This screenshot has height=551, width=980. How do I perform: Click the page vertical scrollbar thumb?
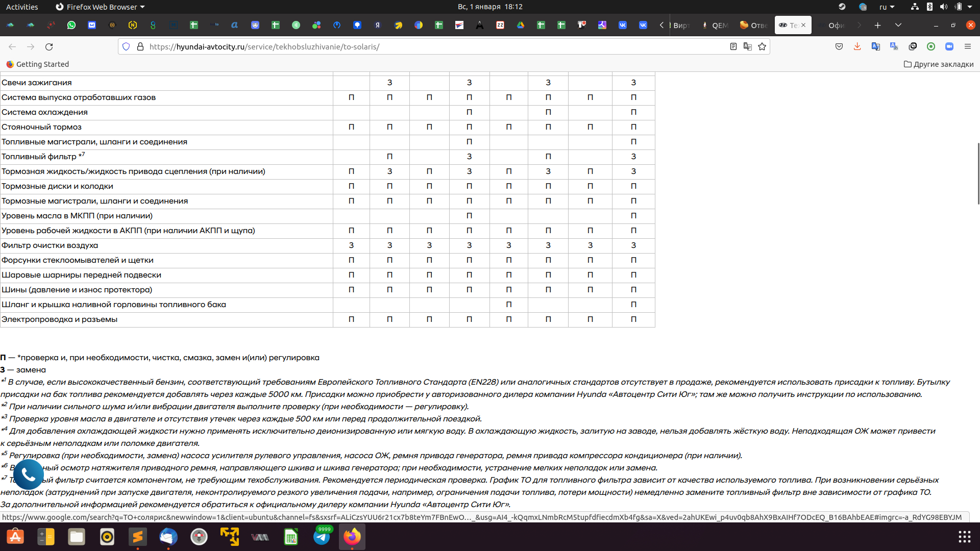pyautogui.click(x=978, y=173)
